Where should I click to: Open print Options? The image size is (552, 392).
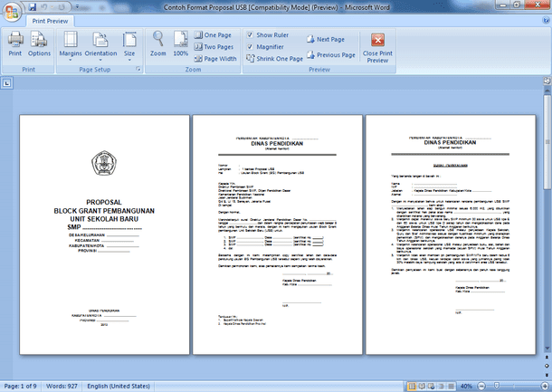[x=39, y=44]
